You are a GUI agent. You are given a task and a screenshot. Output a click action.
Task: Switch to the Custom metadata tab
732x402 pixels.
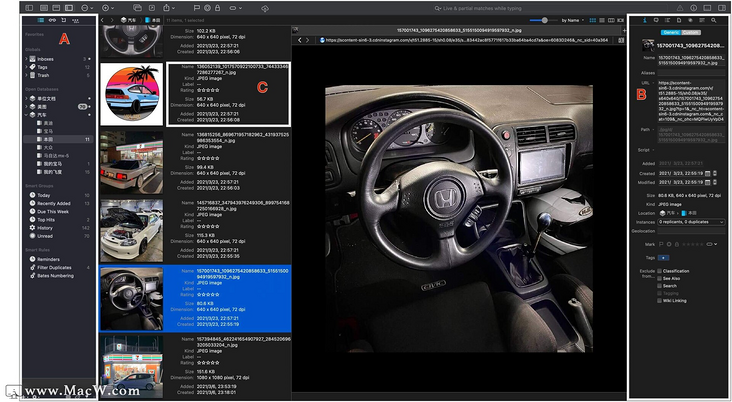pos(691,32)
